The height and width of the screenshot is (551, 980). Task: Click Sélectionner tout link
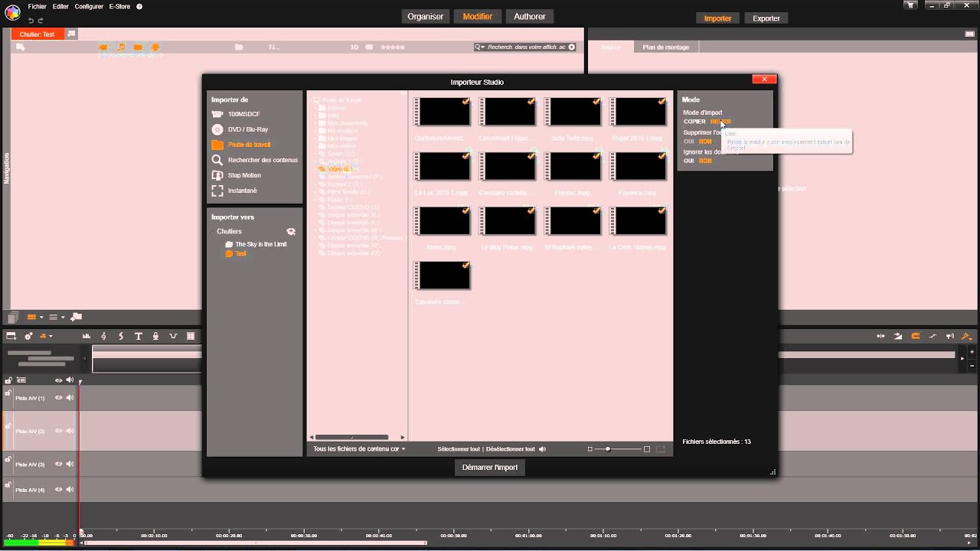point(459,449)
